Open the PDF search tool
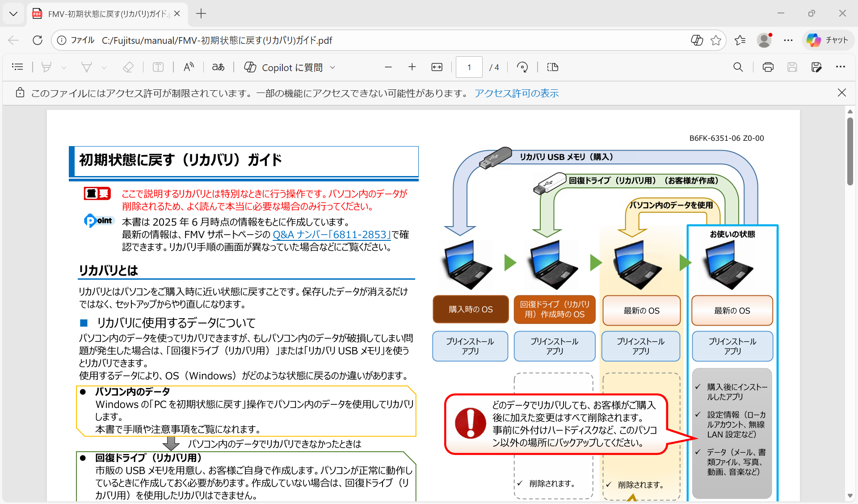This screenshot has width=858, height=504. (738, 67)
